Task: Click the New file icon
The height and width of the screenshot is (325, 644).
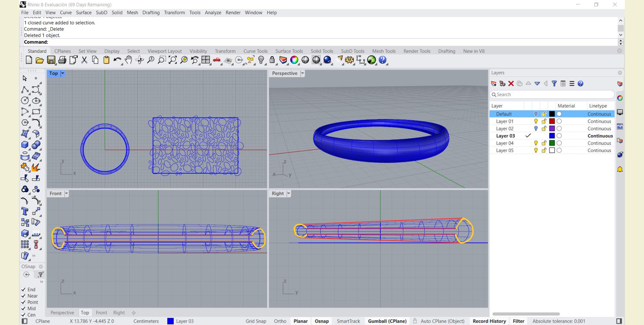Action: pos(29,60)
